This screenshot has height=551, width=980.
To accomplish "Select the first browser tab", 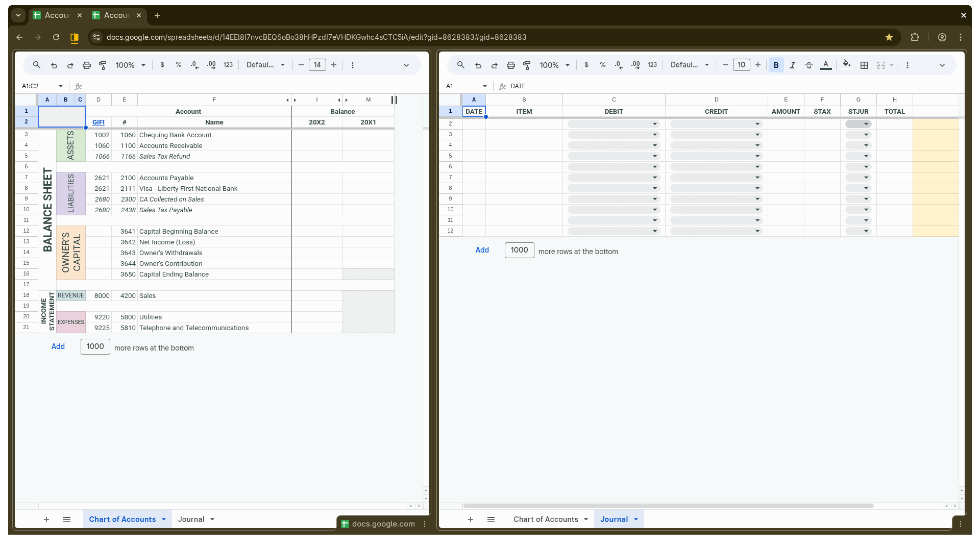I will 56,15.
